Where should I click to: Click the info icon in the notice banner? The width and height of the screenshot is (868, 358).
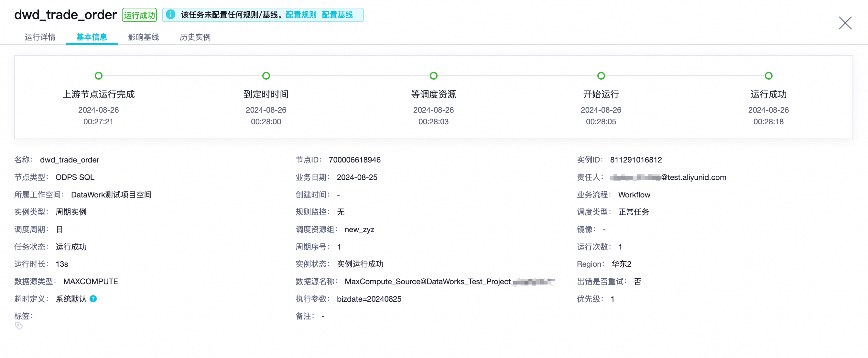pyautogui.click(x=170, y=15)
